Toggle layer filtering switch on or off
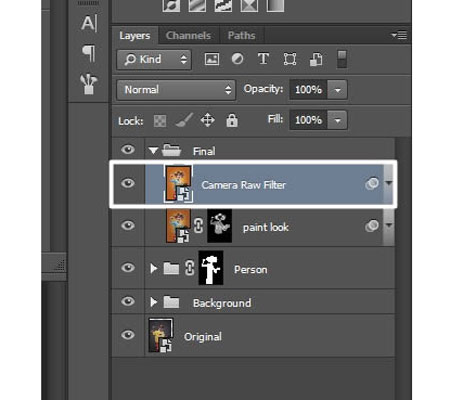Viewport: 450px width, 400px height. pyautogui.click(x=342, y=59)
